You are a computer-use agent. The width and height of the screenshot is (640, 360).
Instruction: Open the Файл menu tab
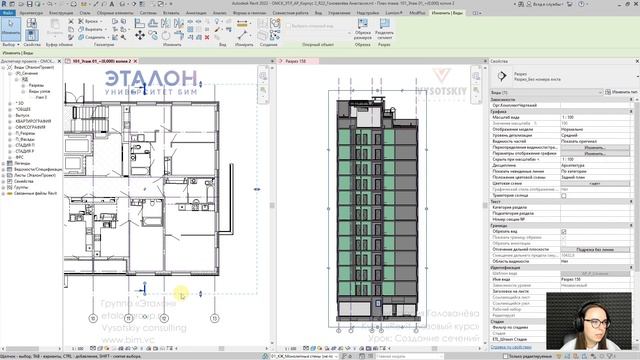pyautogui.click(x=8, y=13)
